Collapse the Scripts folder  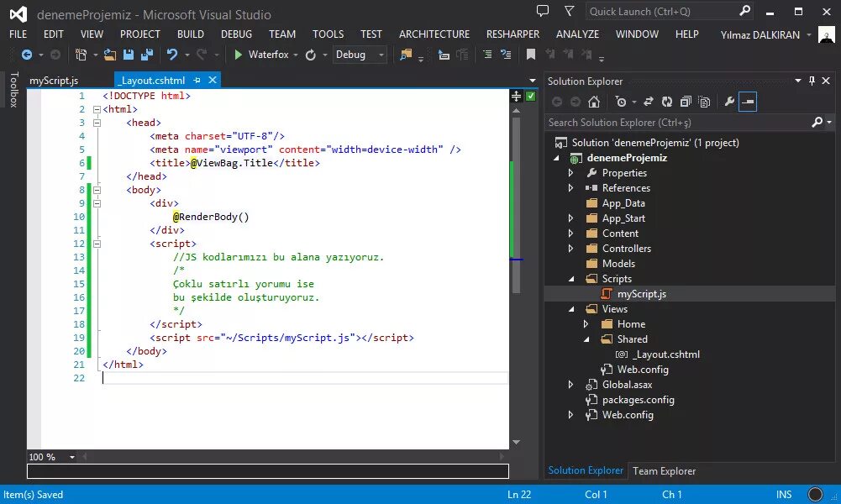tap(571, 279)
